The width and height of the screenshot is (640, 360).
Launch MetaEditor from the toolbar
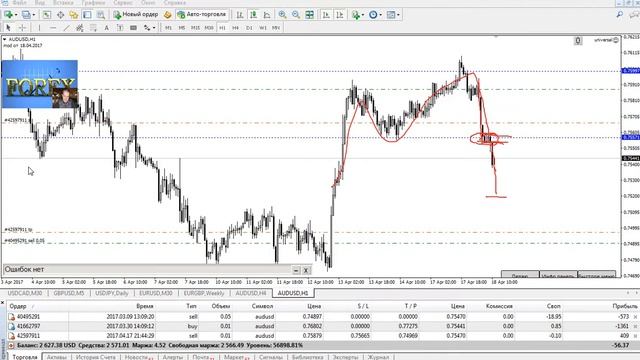click(167, 15)
